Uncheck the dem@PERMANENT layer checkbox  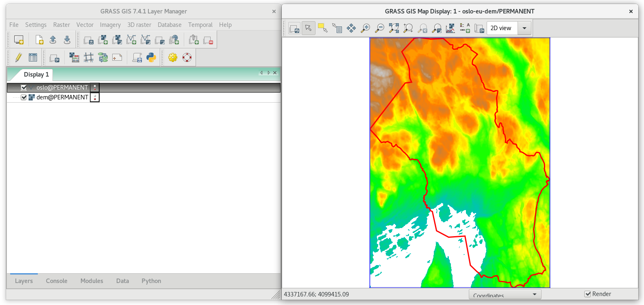[24, 97]
